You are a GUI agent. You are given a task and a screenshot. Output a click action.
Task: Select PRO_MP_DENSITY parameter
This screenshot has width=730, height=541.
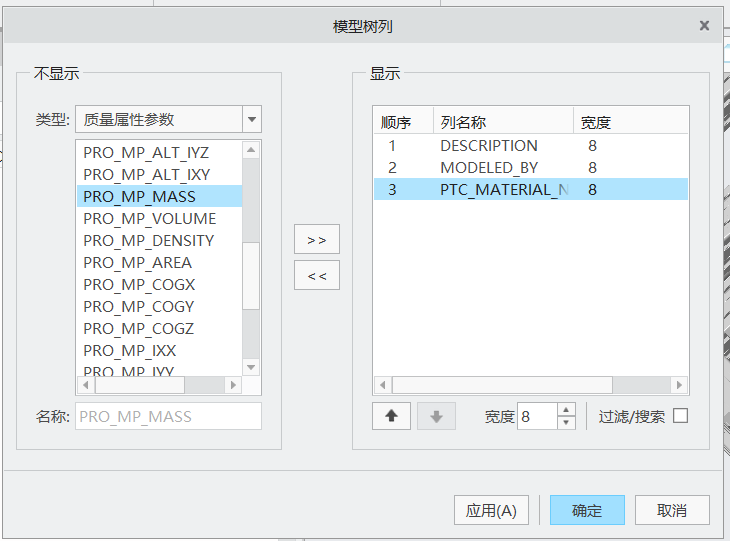(149, 240)
